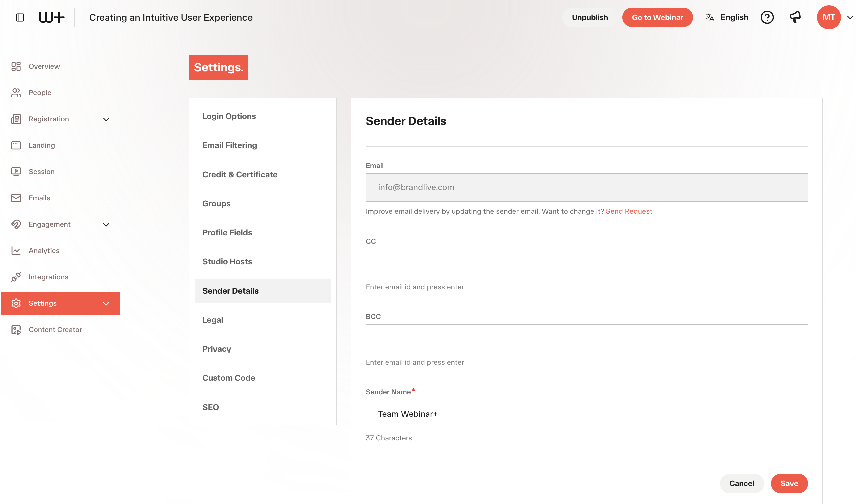The height and width of the screenshot is (504, 856).
Task: Select the Custom Code tab
Action: pos(263,378)
